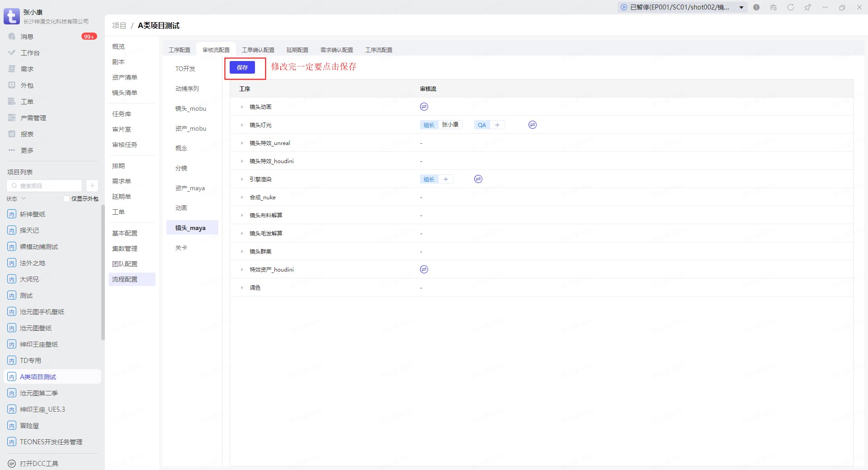Click the add project plus icon
Viewport: 868px width, 470px height.
pos(92,186)
